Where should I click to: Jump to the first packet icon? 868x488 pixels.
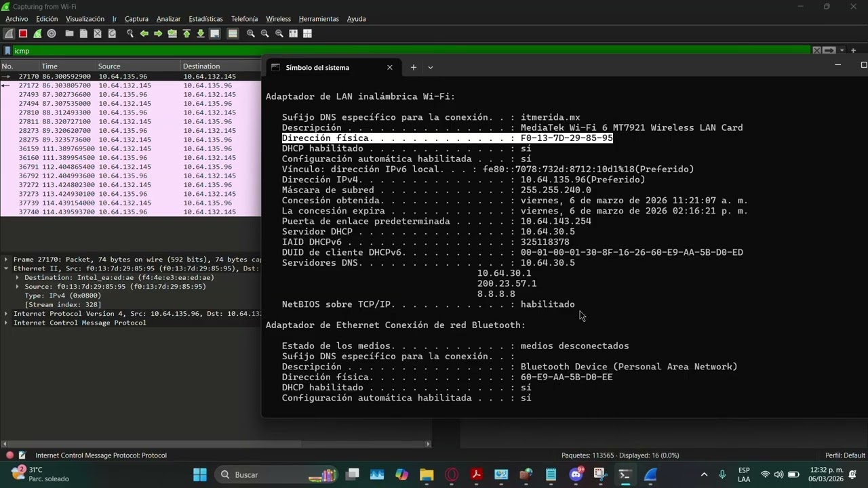(x=186, y=33)
